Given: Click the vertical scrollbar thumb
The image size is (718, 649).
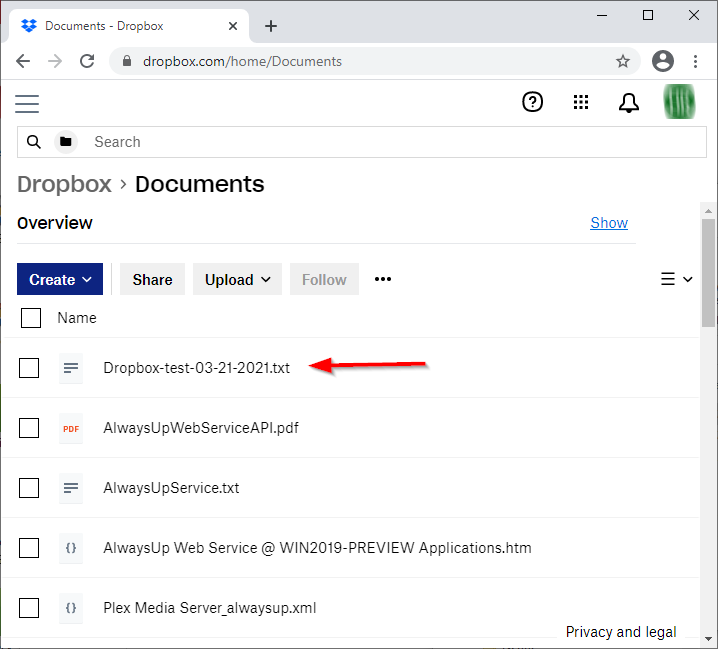Looking at the screenshot, I should [x=708, y=273].
